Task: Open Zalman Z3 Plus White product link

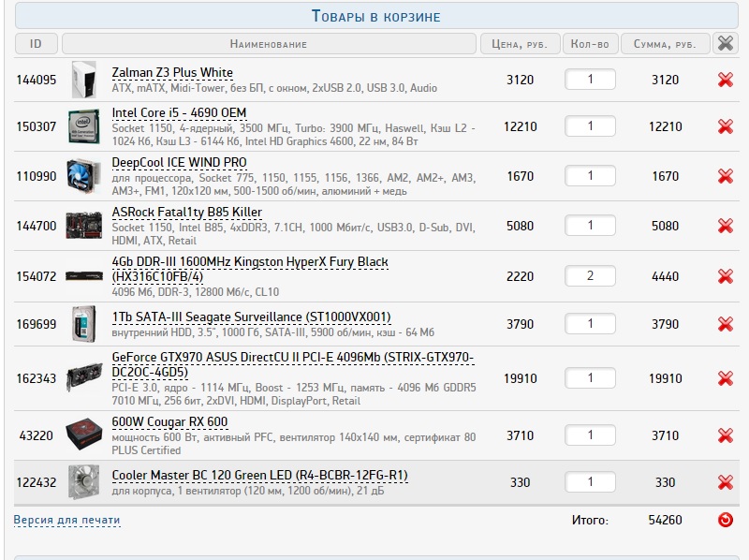Action: tap(172, 73)
